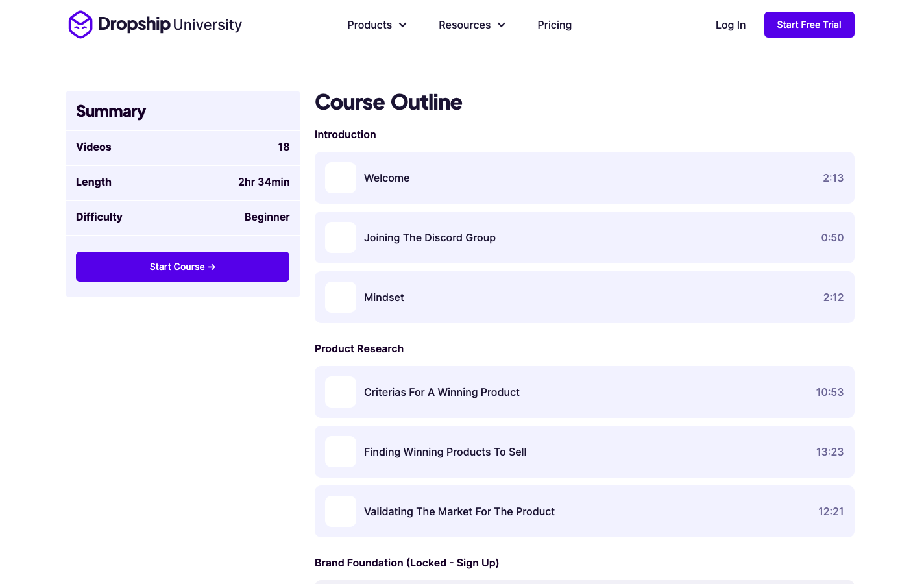The image size is (924, 584).
Task: Click the Videos count value 18
Action: point(284,147)
